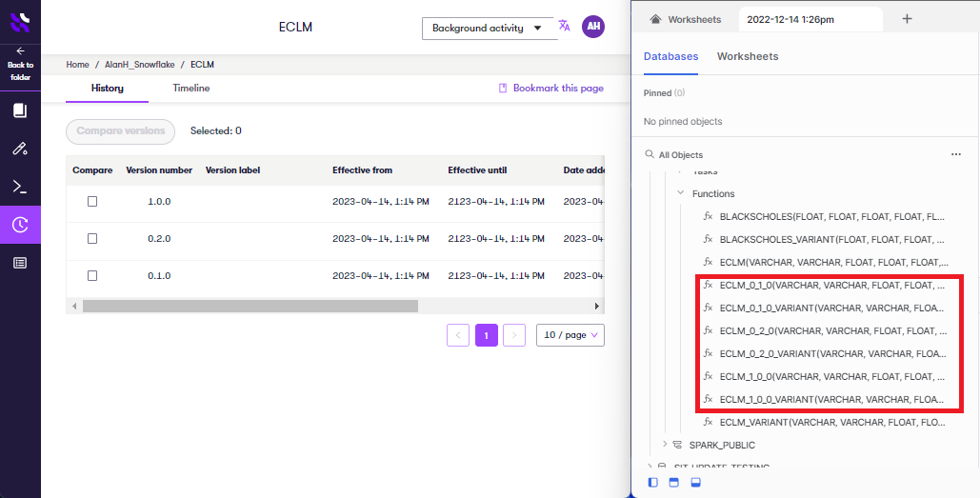
Task: Select page 1 button in pagination
Action: click(x=487, y=335)
